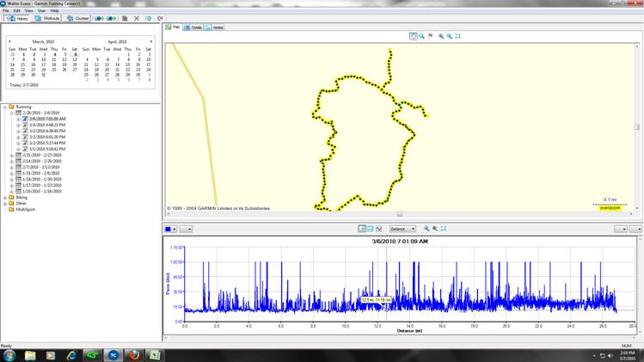Switch to the Workouts view

(x=49, y=18)
